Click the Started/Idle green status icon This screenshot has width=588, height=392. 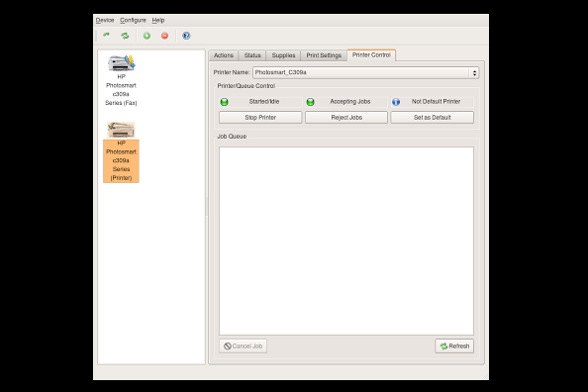[x=225, y=102]
